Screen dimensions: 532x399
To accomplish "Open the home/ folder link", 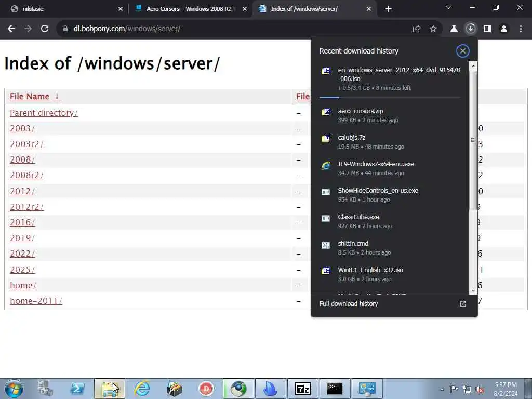I will coord(23,285).
